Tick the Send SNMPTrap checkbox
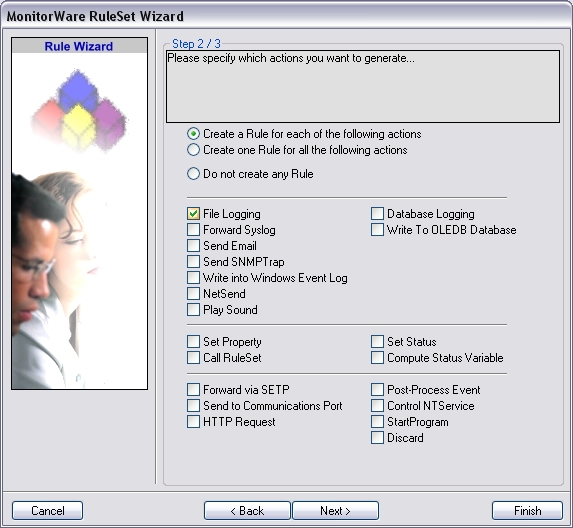 [x=193, y=262]
